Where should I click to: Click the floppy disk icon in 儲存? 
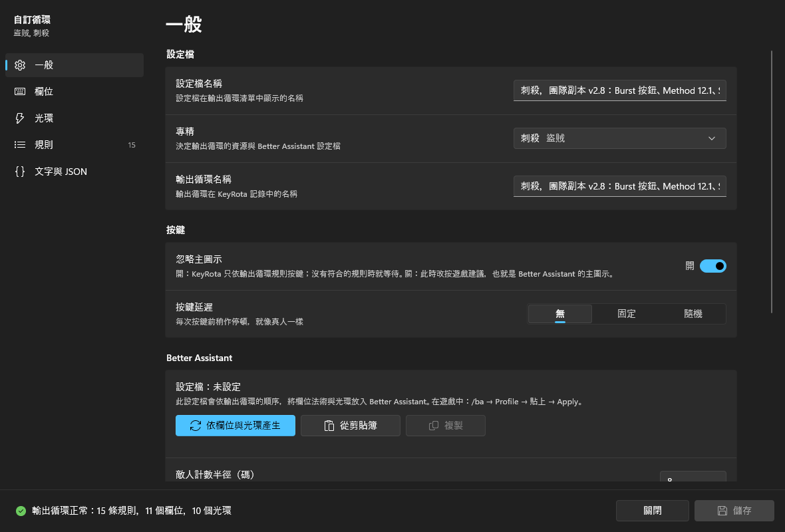coord(722,511)
